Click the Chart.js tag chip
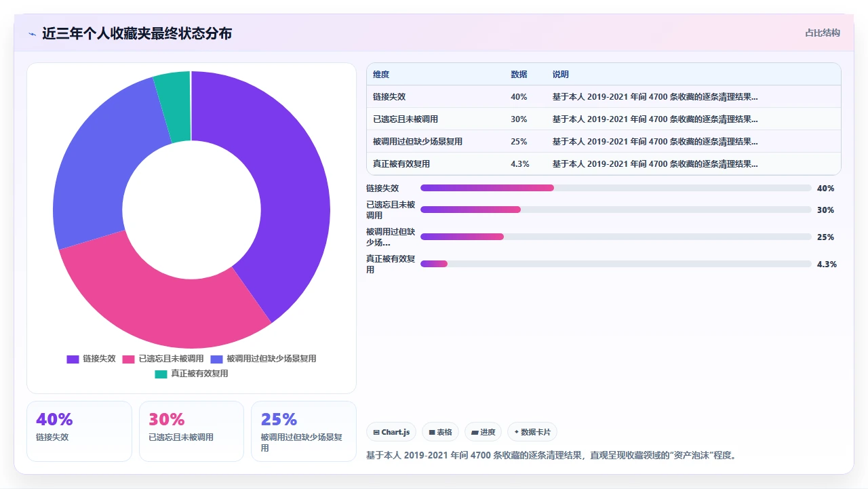 click(x=391, y=432)
